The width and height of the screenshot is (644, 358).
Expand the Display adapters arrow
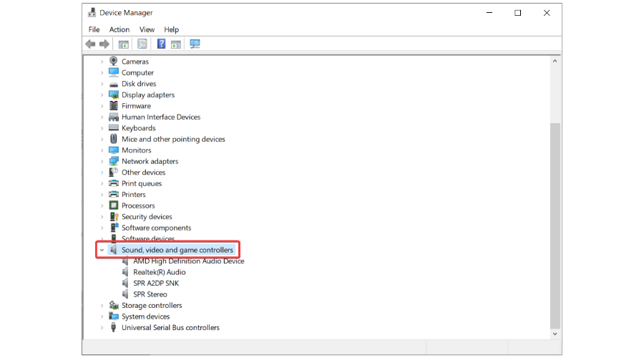(x=102, y=95)
